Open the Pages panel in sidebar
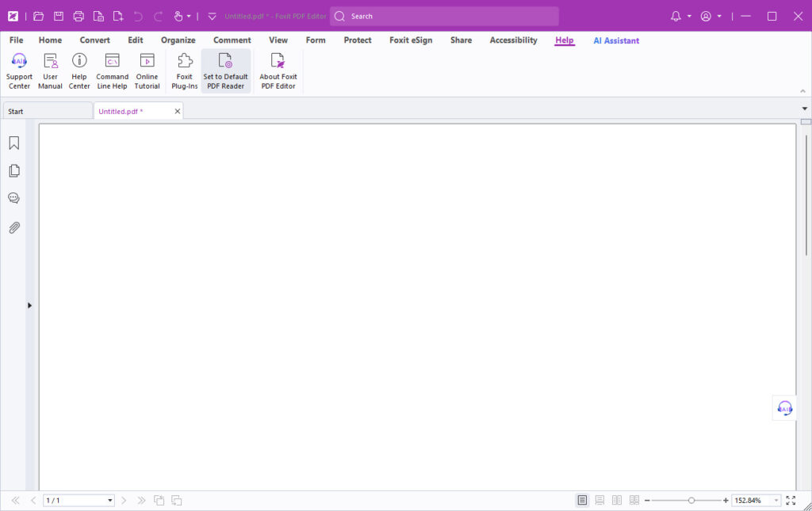Image resolution: width=812 pixels, height=511 pixels. click(14, 170)
